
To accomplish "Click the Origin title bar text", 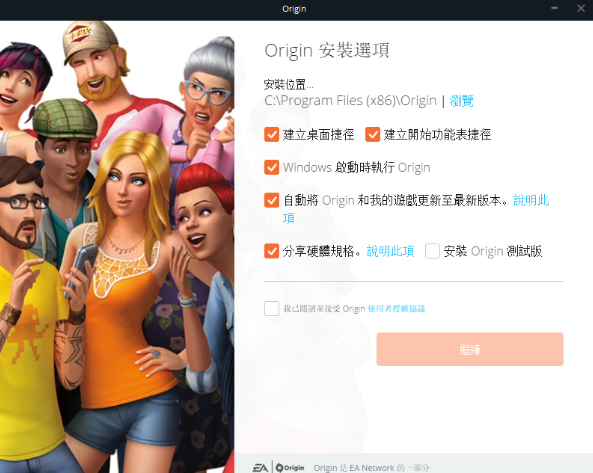I will point(294,9).
